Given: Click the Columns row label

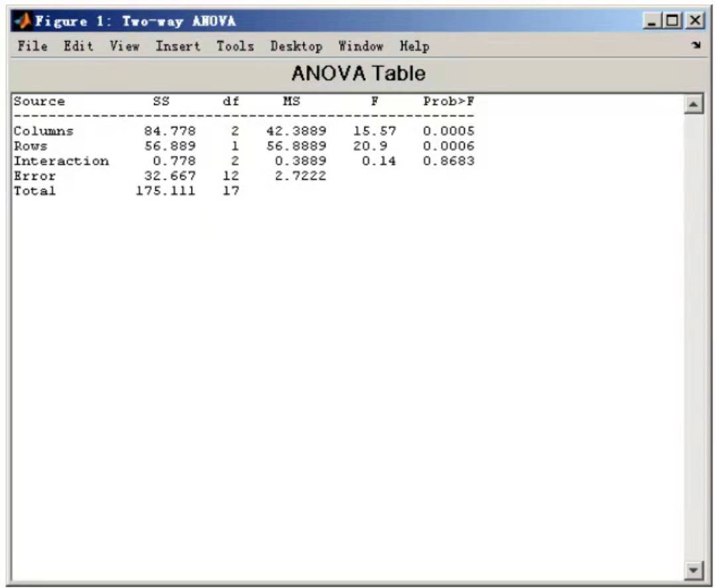Looking at the screenshot, I should tap(43, 131).
